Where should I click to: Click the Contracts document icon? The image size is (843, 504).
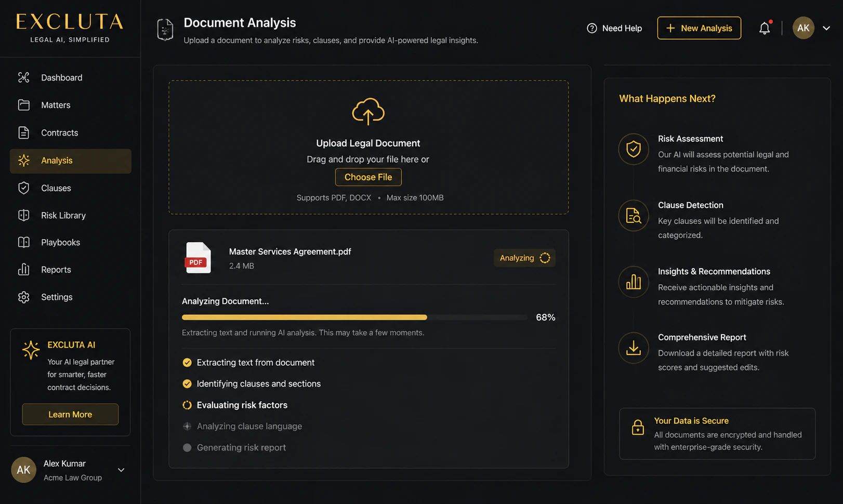[x=23, y=132]
